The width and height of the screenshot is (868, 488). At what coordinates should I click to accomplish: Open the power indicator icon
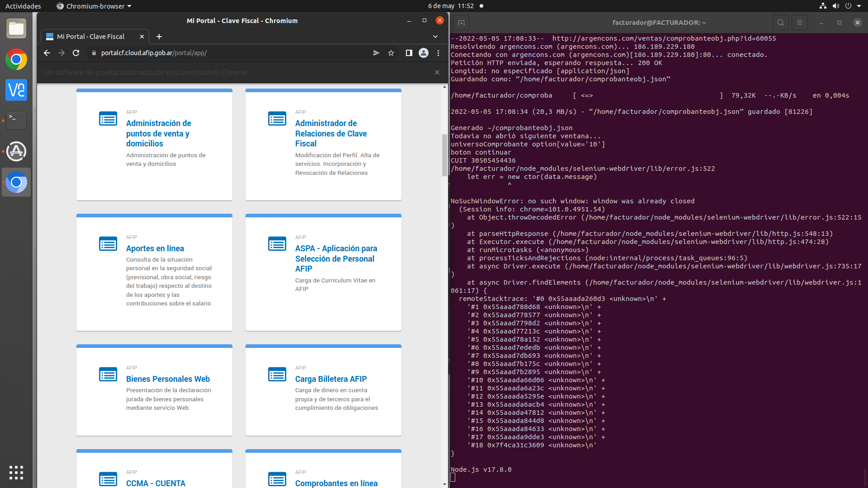click(x=849, y=6)
